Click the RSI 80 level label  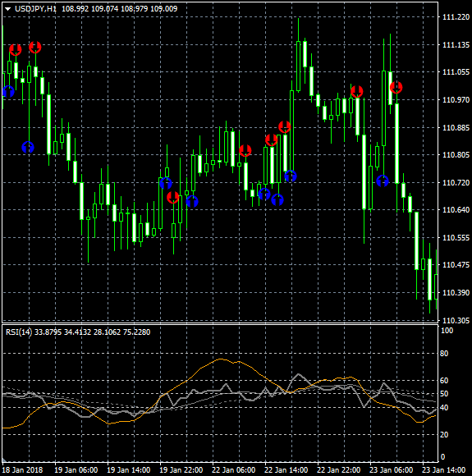(444, 354)
